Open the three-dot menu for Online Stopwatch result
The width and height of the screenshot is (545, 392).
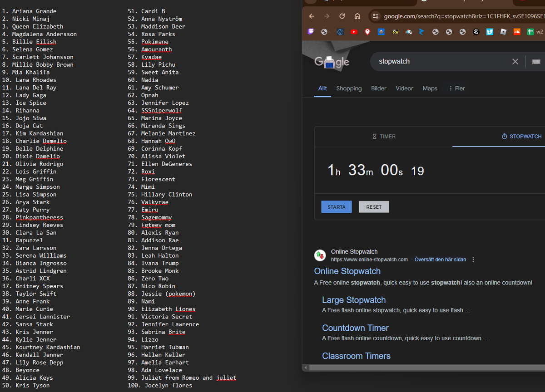pos(473,260)
